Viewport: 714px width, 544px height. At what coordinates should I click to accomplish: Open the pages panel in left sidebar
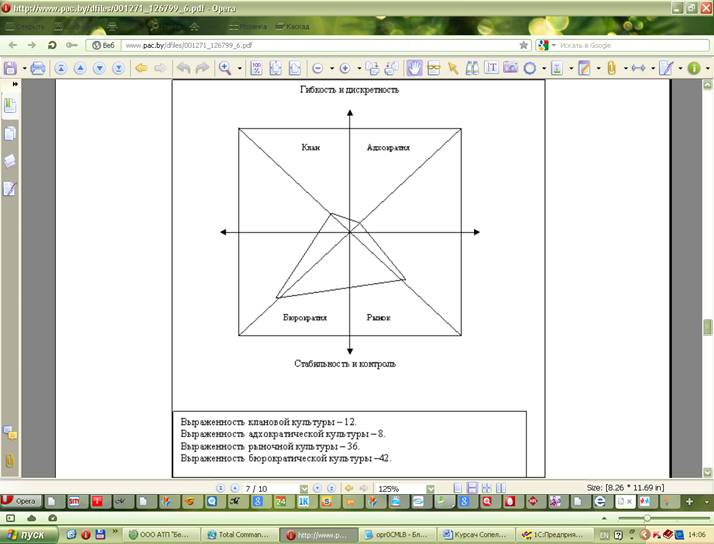[10, 132]
